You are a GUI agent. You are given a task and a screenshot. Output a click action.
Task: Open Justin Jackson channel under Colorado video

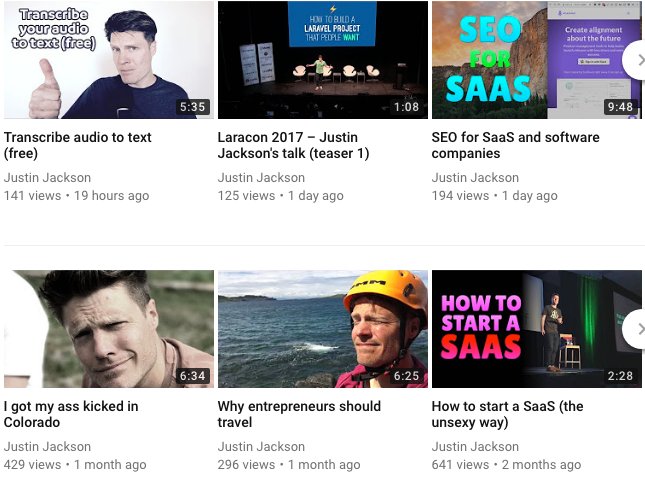click(47, 447)
